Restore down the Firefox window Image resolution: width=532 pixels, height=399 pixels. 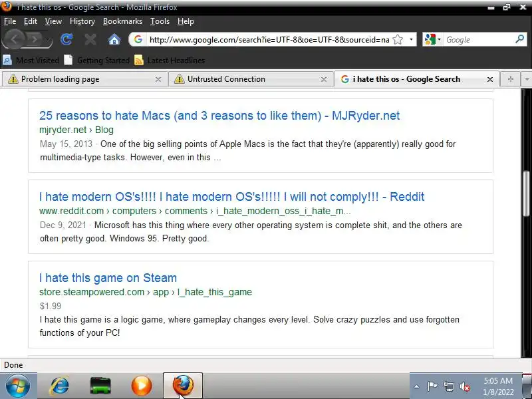point(507,7)
